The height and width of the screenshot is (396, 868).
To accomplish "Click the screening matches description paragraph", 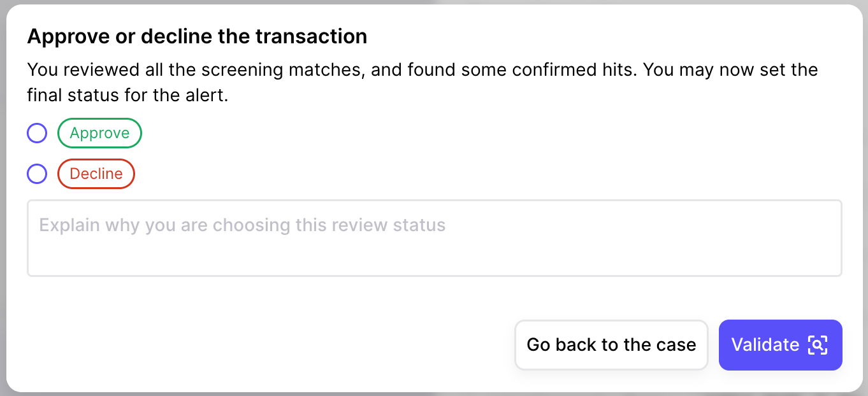I will (423, 83).
